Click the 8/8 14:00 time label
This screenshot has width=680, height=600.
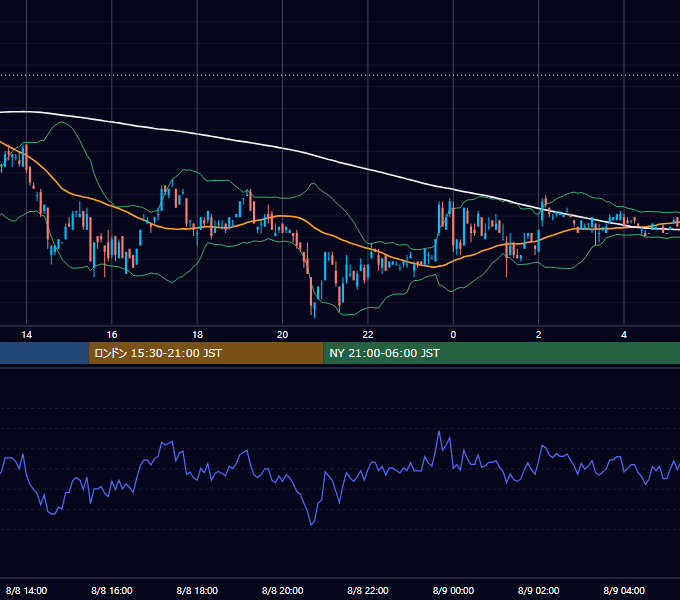(26, 590)
